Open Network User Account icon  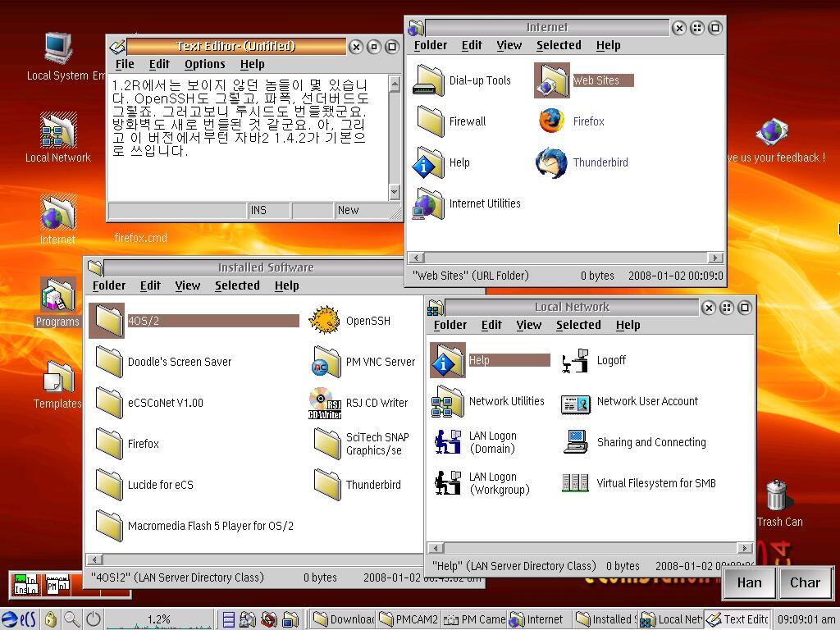click(x=576, y=402)
